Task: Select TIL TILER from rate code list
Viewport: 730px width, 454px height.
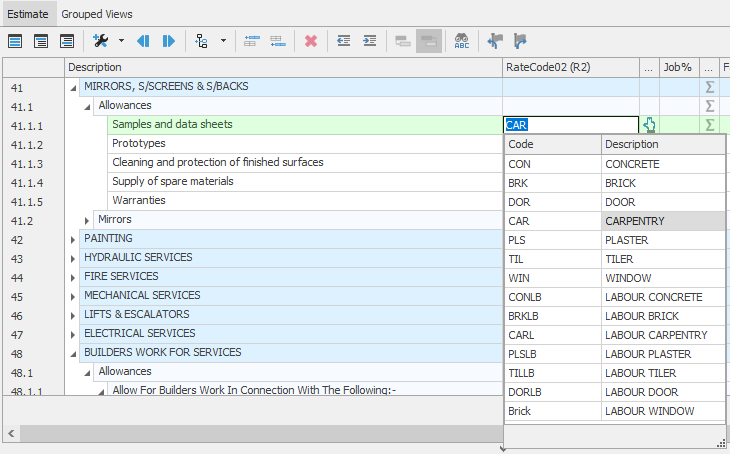Action: pyautogui.click(x=615, y=259)
